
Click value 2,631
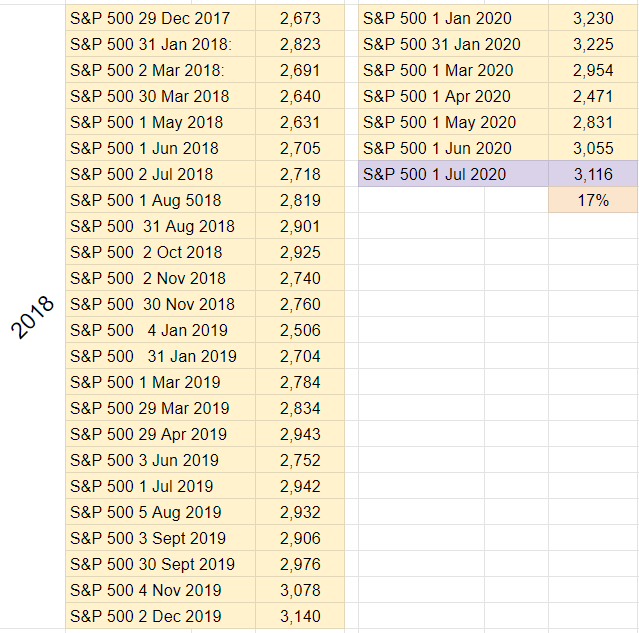coord(300,122)
